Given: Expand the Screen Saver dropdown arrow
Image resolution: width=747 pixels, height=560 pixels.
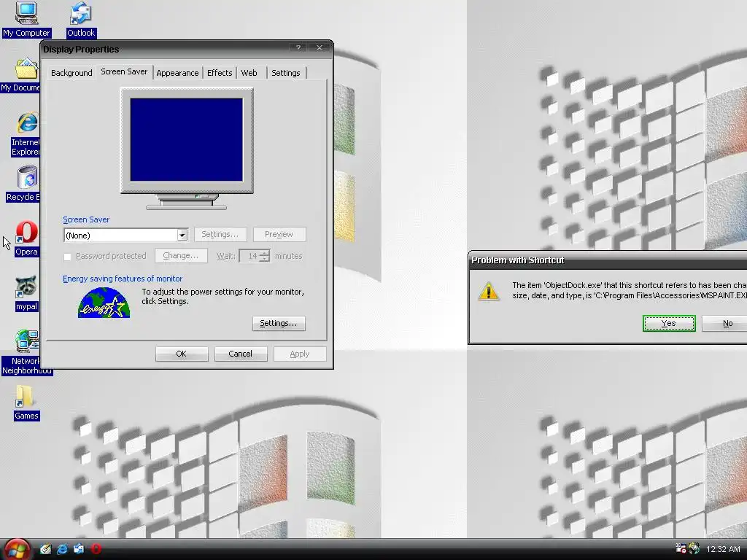Looking at the screenshot, I should (x=182, y=236).
